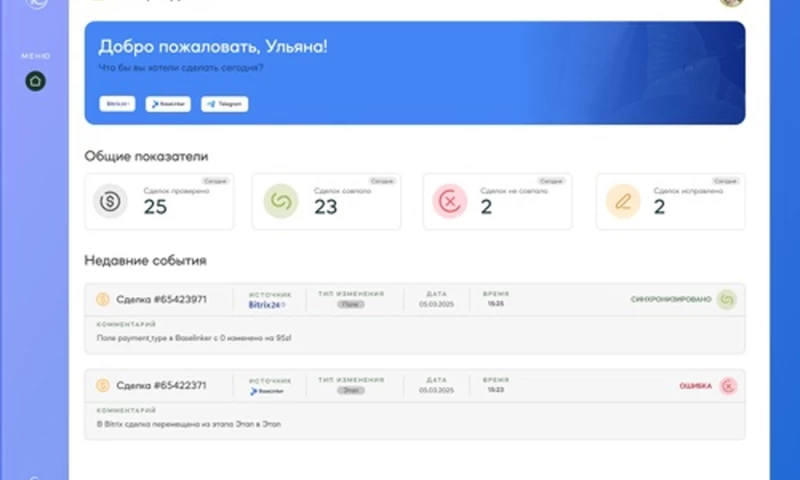Screen dimensions: 800x480
Task: Click the Недавние события heading
Action: [x=145, y=261]
